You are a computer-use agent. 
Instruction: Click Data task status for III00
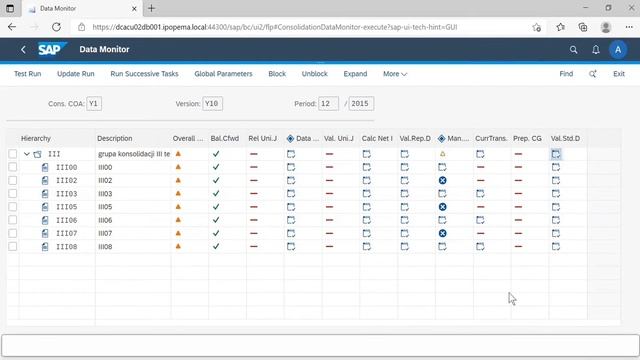click(291, 167)
